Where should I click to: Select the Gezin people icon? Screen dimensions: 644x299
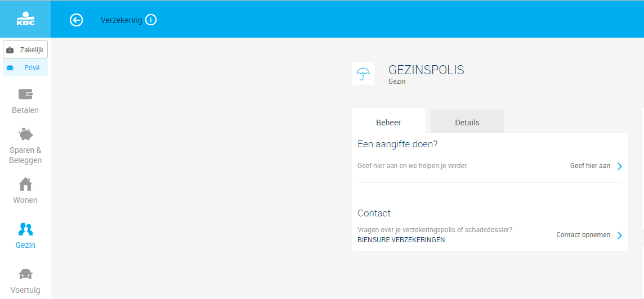tap(25, 229)
